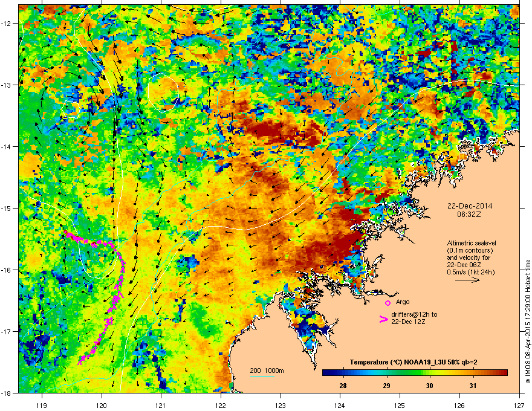The image size is (532, 411).
Task: Click the colorbar tick label 28
Action: pyautogui.click(x=343, y=385)
